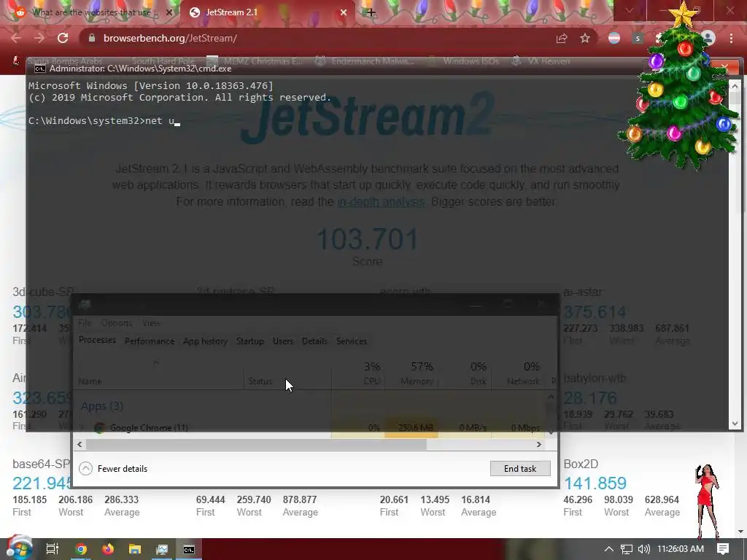Click the ai-astar benchmark name
Viewport: 747px width, 560px height.
pyautogui.click(x=583, y=292)
